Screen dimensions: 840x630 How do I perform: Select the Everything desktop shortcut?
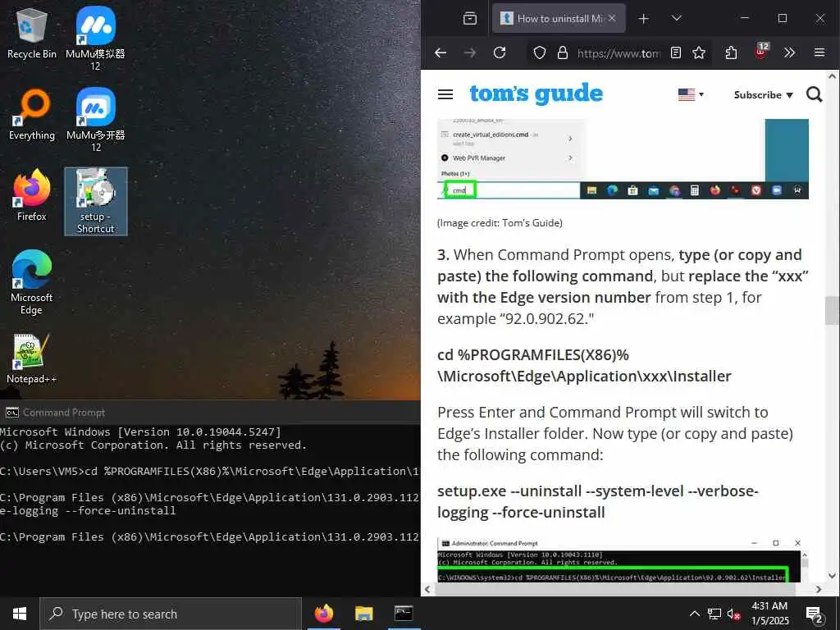pos(32,115)
